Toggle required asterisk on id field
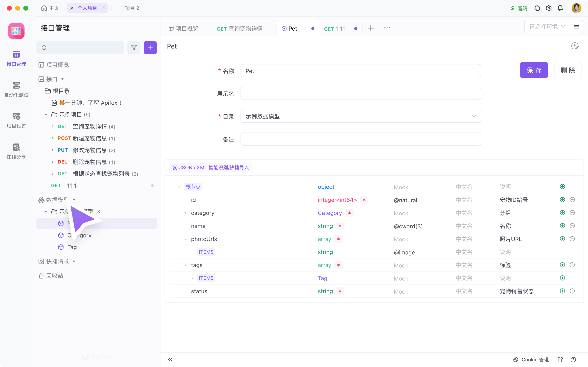Screen dimensions: 588x367 pyautogui.click(x=364, y=200)
